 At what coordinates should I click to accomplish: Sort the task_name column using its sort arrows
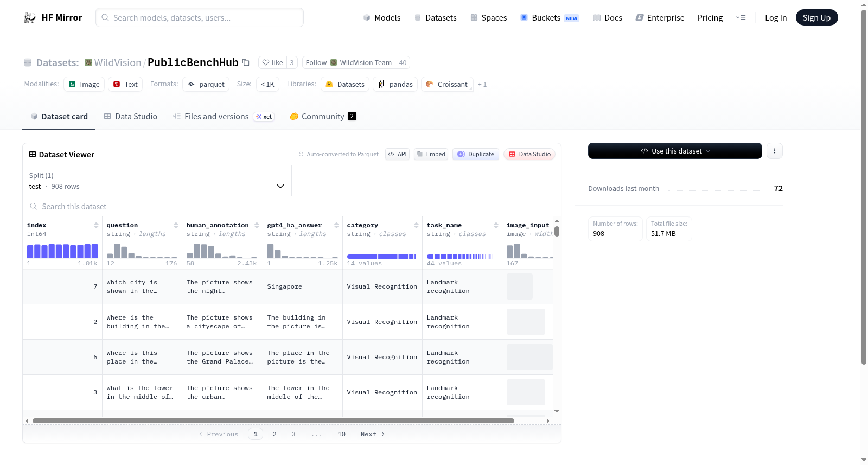pyautogui.click(x=496, y=225)
